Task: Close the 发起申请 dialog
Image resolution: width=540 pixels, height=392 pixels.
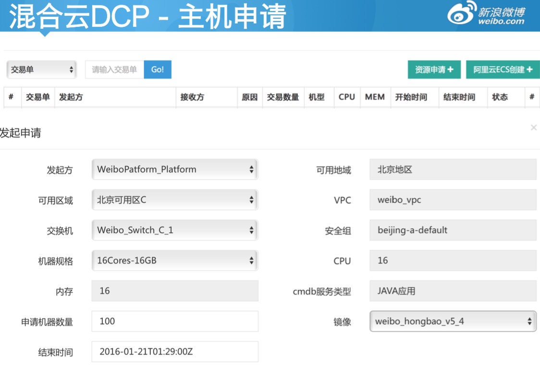Action: 534,127
